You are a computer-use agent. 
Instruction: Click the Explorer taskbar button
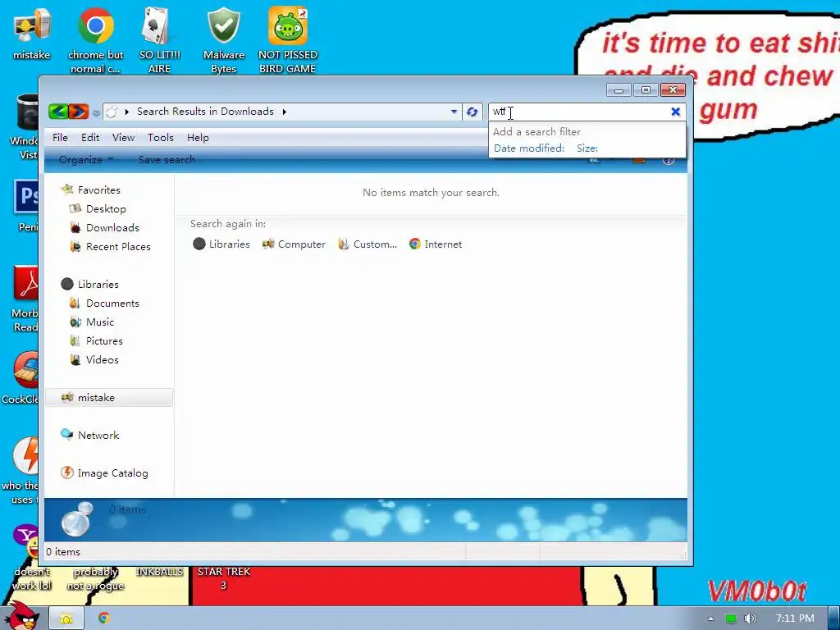click(66, 619)
